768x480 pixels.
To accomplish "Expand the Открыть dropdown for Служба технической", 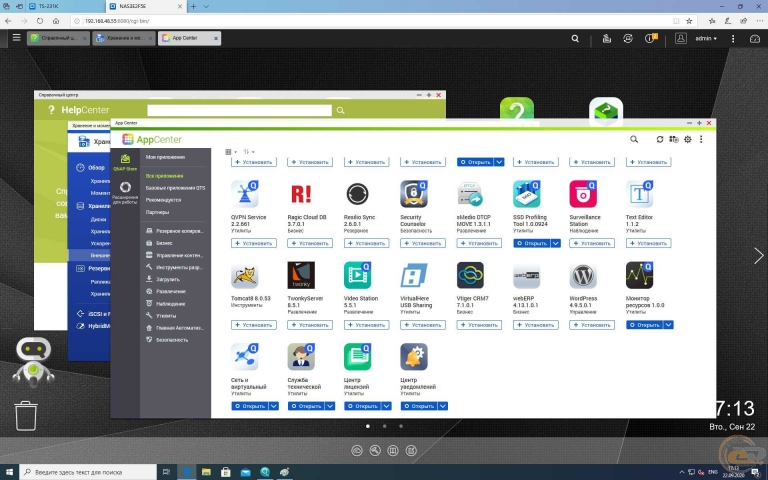I will coord(330,406).
